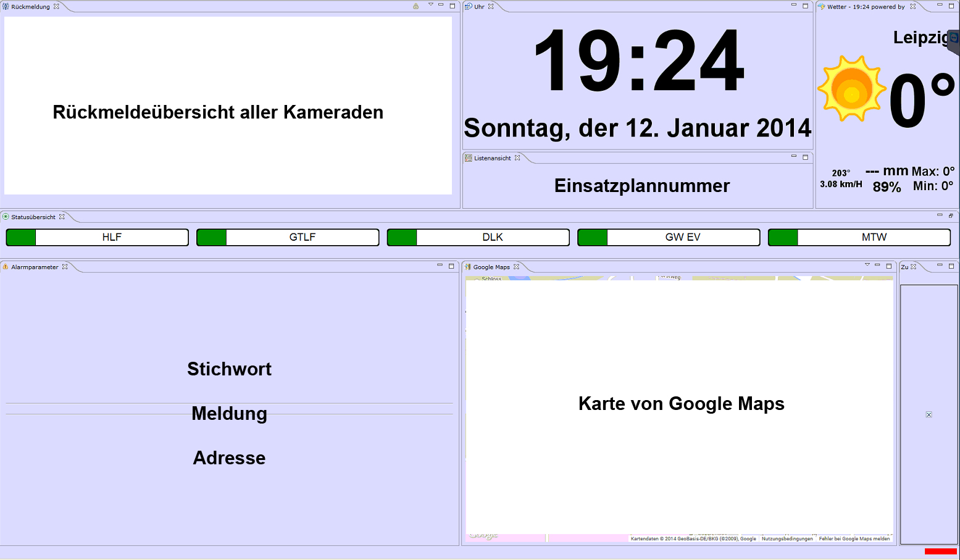Close the Uhr view tab

[x=491, y=6]
